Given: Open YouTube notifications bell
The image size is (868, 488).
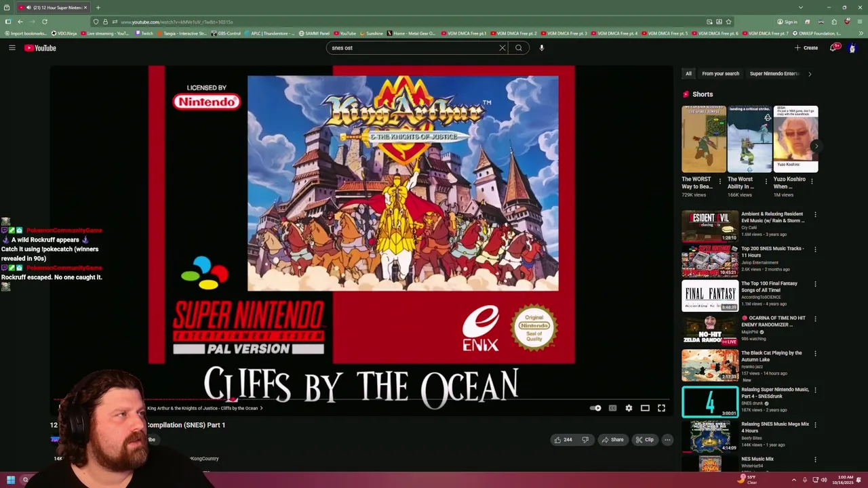Looking at the screenshot, I should click(835, 47).
